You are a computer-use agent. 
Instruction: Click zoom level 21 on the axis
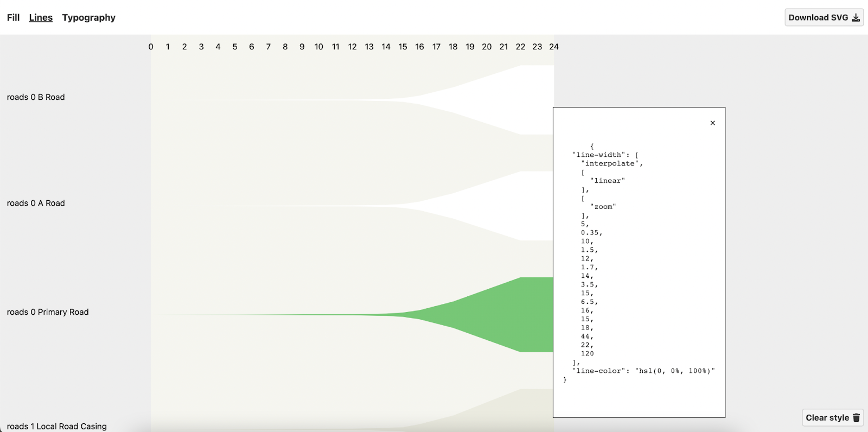click(504, 47)
